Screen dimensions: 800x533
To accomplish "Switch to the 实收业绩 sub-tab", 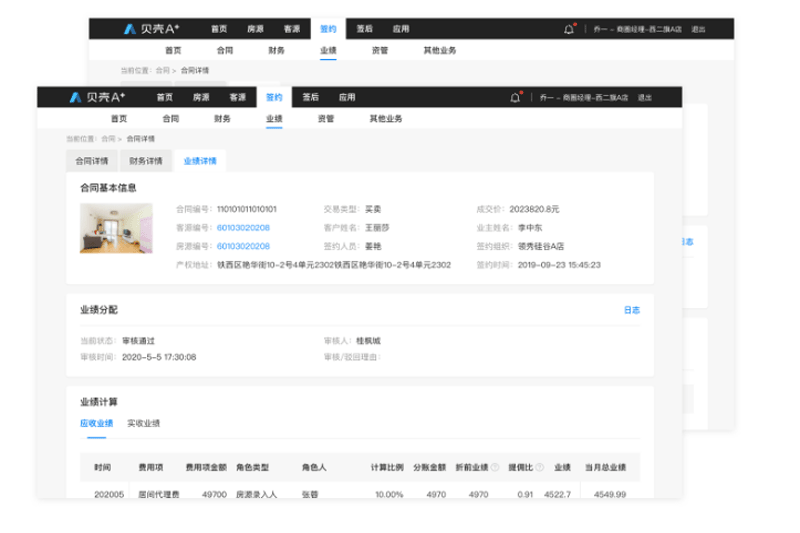I will point(143,423).
